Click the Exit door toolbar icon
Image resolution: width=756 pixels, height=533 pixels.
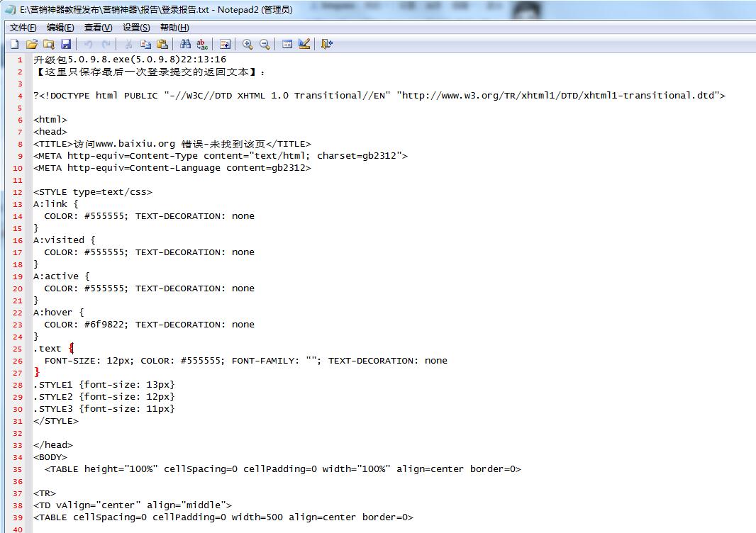[x=326, y=44]
